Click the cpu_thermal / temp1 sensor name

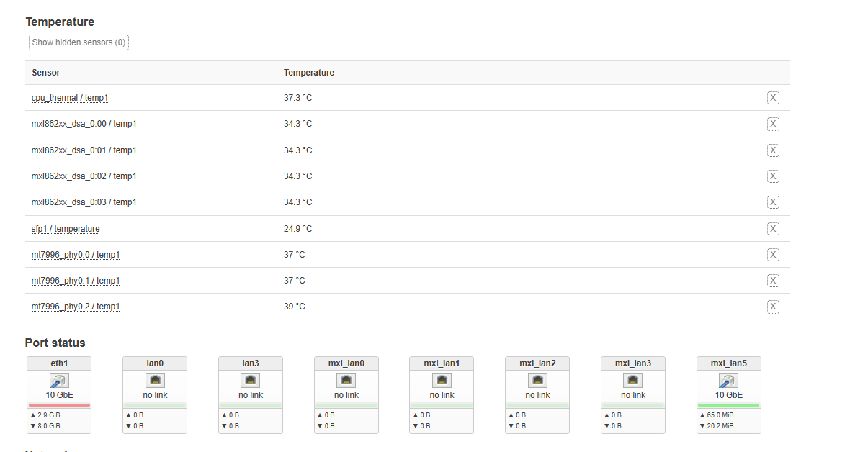(x=70, y=98)
